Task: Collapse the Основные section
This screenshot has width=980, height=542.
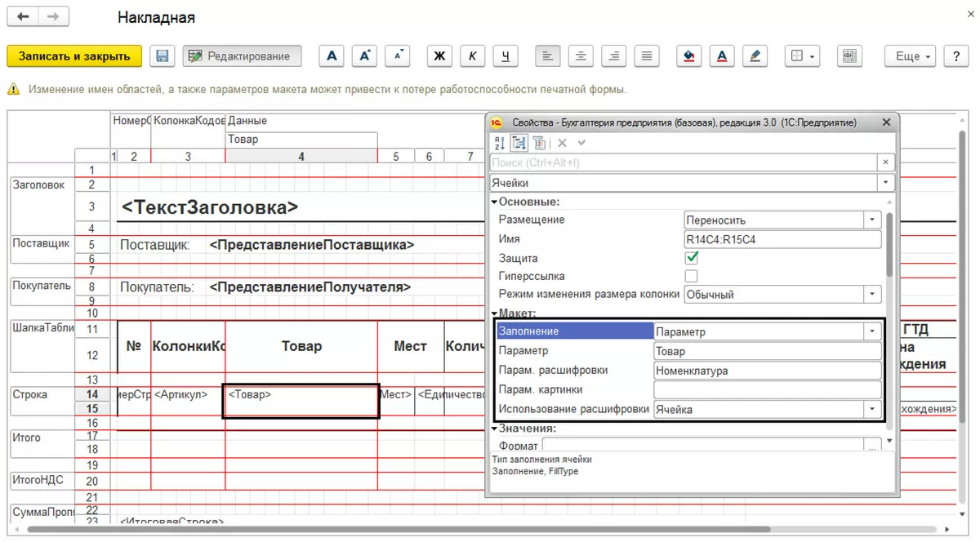Action: [x=494, y=202]
